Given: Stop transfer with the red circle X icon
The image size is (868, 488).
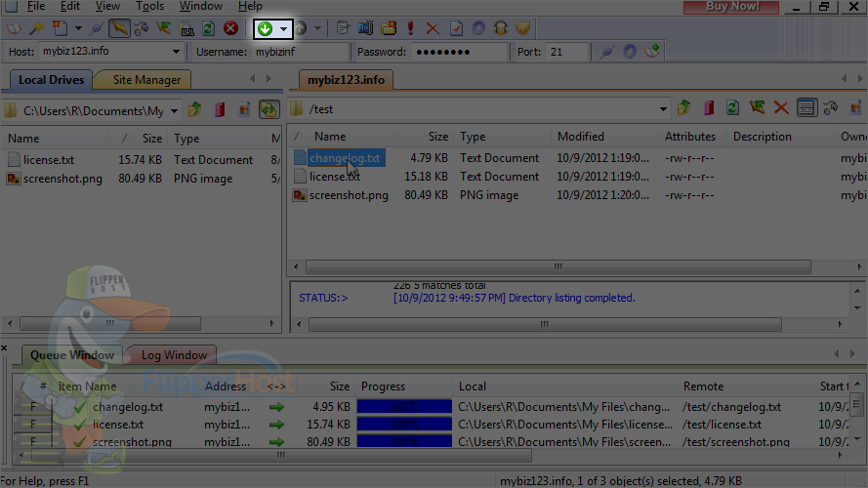Looking at the screenshot, I should point(230,28).
